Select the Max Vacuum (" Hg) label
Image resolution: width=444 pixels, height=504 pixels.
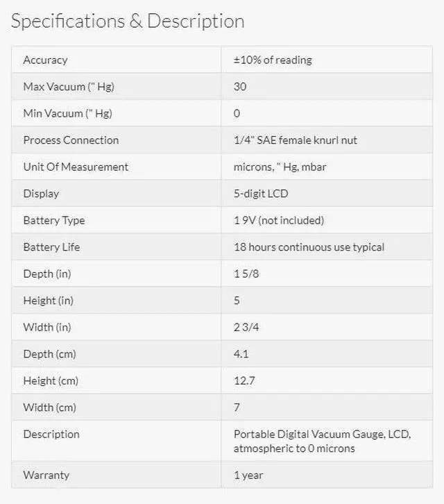[69, 87]
